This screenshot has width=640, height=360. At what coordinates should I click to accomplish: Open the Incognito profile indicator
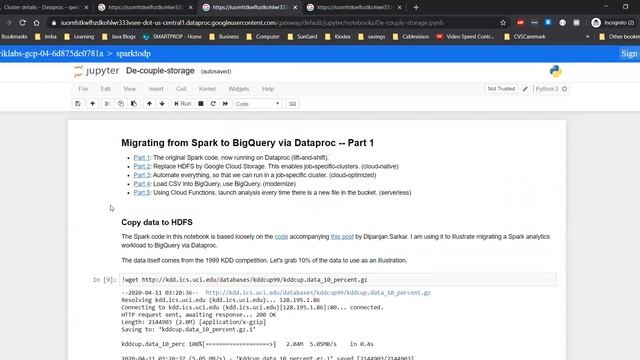614,23
